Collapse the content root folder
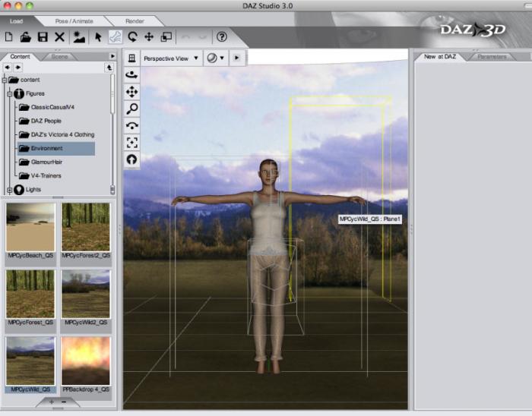532x416 pixels. (5, 80)
